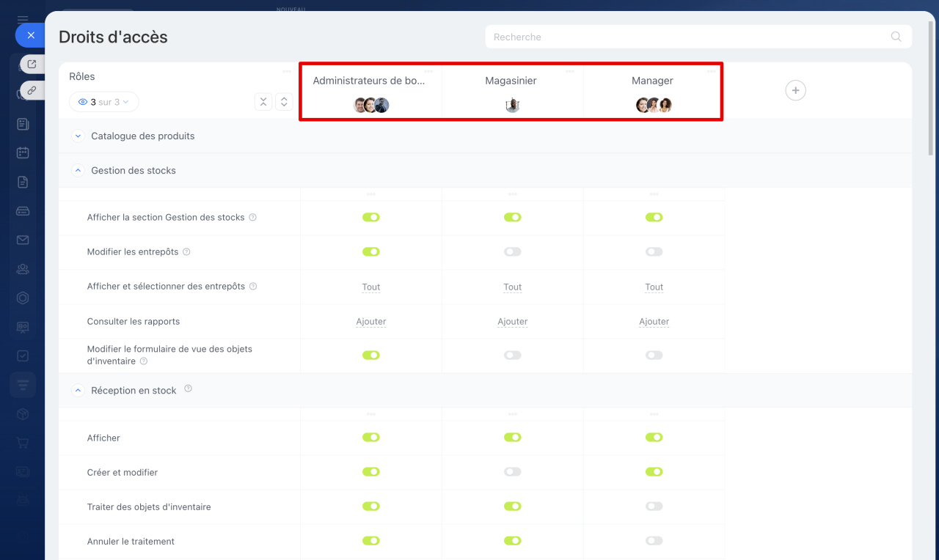Close the Droits d'accès panel
The height and width of the screenshot is (560, 939).
pyautogui.click(x=30, y=35)
